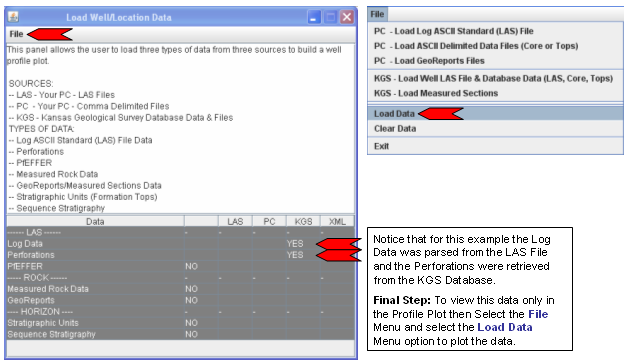The image size is (628, 364).
Task: Click the TYPES OF DATA: heading text
Action: click(41, 129)
